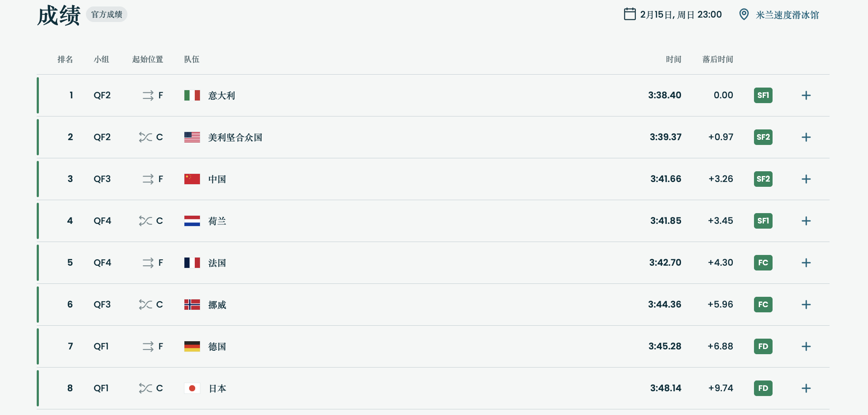Viewport: 868px width, 415px height.
Task: Expand Italy's result row details
Action: (x=806, y=95)
